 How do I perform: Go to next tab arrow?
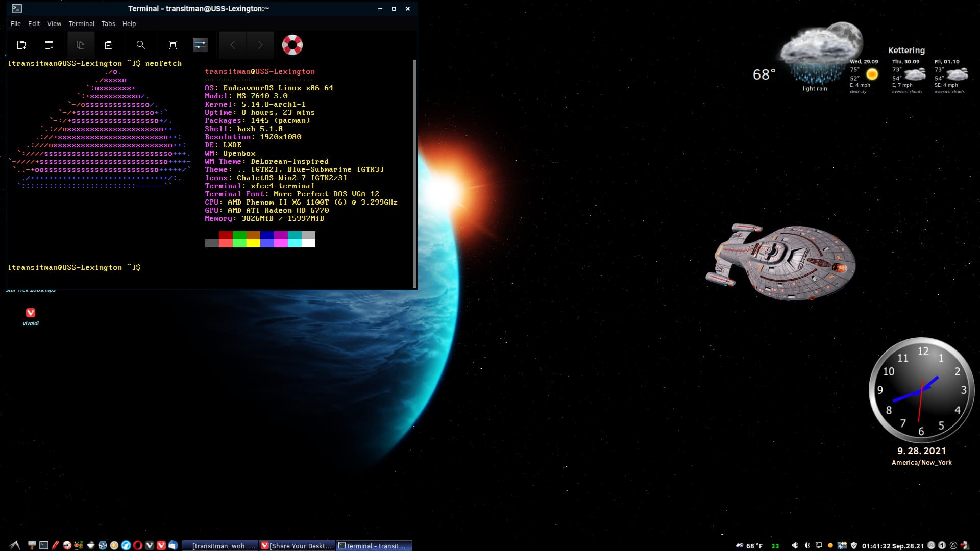coord(260,45)
